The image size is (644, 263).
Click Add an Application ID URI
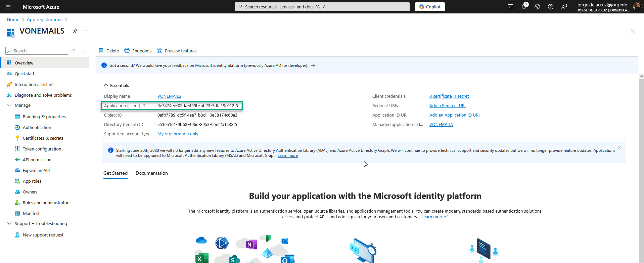pos(454,115)
